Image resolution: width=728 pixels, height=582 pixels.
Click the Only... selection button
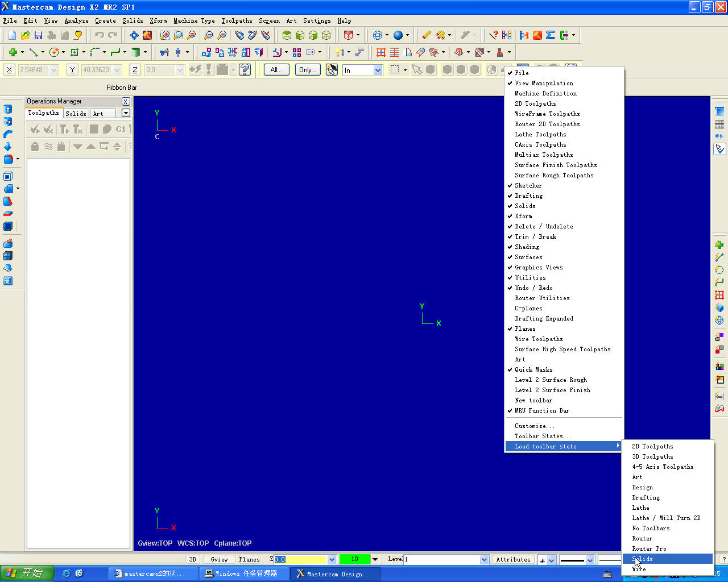click(307, 69)
